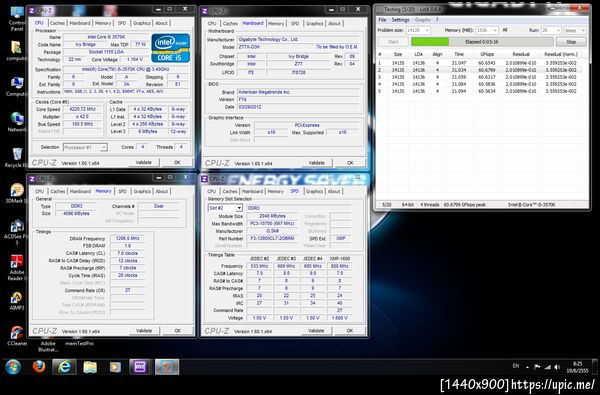Switch to Caches tab in the CPU-tab window
The width and height of the screenshot is (600, 395).
(x=57, y=23)
